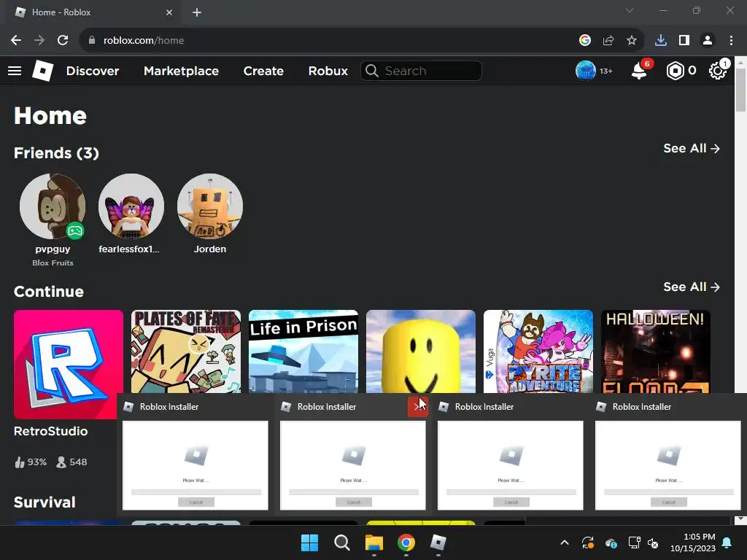Click the OneDrive cloud tray icon
Viewport: 747px width, 560px height.
coord(611,542)
